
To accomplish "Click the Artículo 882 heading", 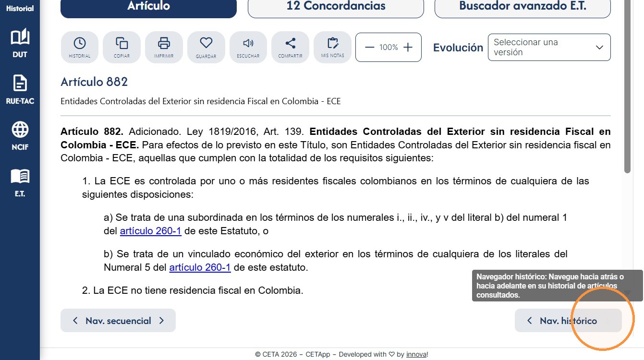I will [x=94, y=82].
